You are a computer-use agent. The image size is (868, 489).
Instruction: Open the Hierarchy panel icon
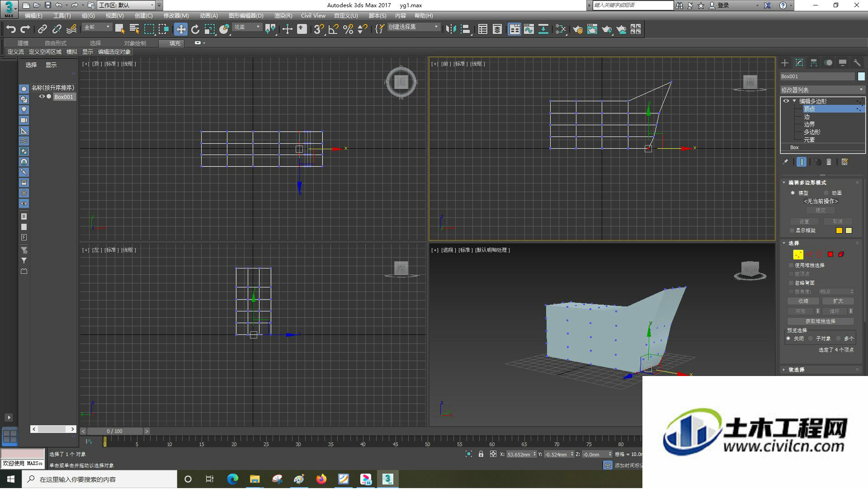(814, 63)
